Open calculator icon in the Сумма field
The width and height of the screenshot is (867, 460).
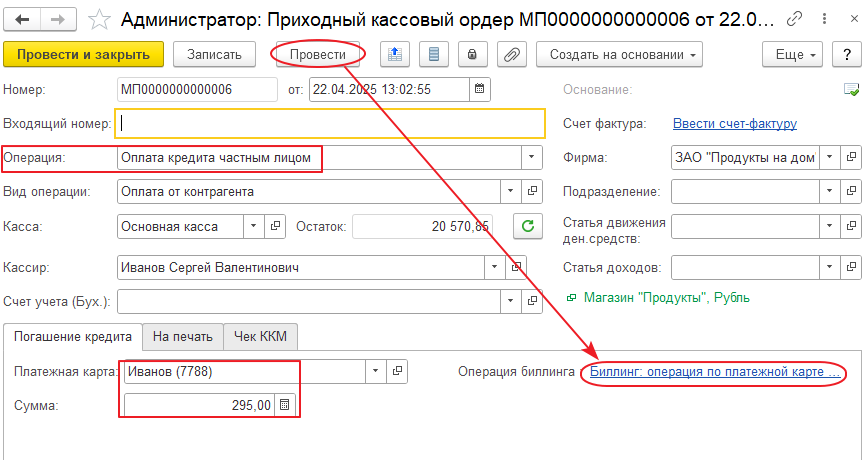[285, 405]
